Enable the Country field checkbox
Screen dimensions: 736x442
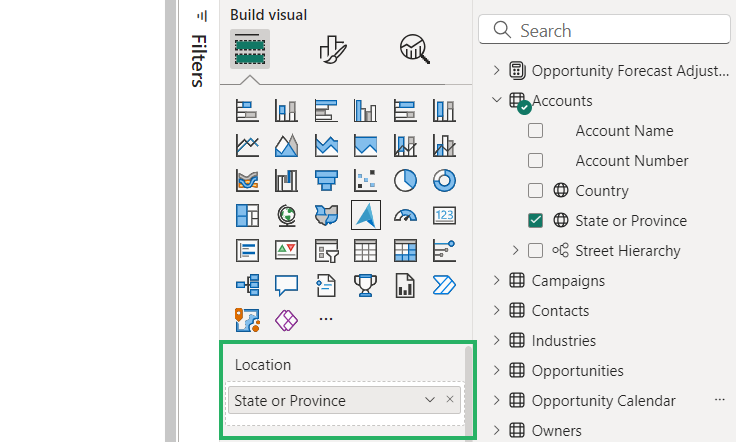coord(536,191)
